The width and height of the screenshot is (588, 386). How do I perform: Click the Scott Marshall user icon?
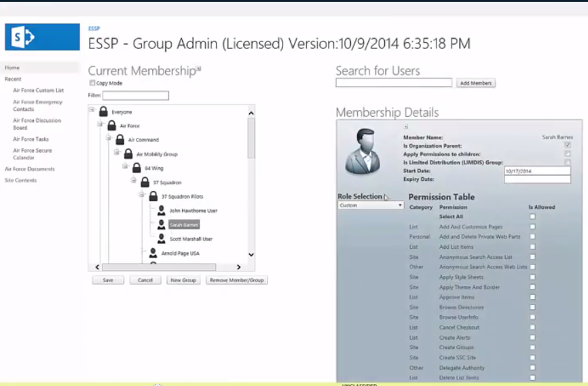[x=161, y=239]
